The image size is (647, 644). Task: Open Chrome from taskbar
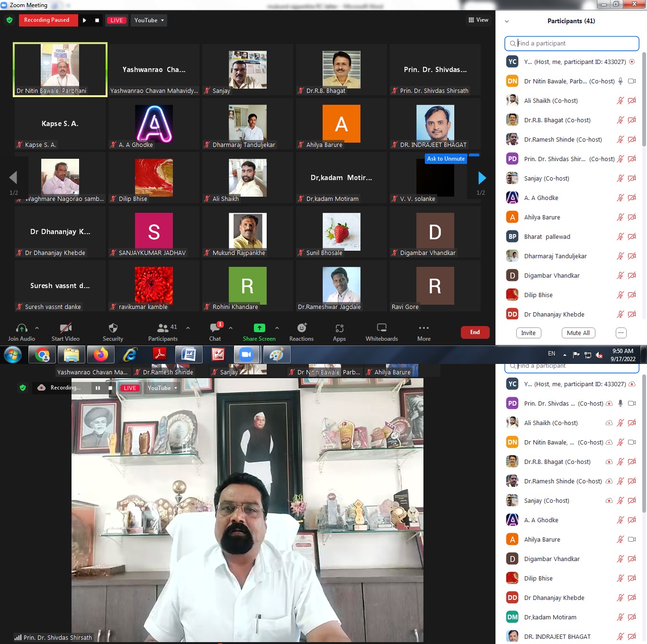point(42,354)
